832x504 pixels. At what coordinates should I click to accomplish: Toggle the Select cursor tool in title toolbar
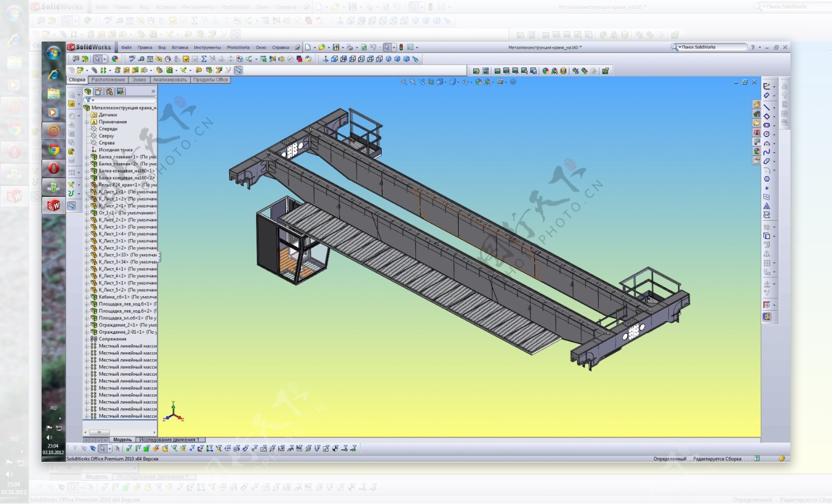[x=387, y=47]
